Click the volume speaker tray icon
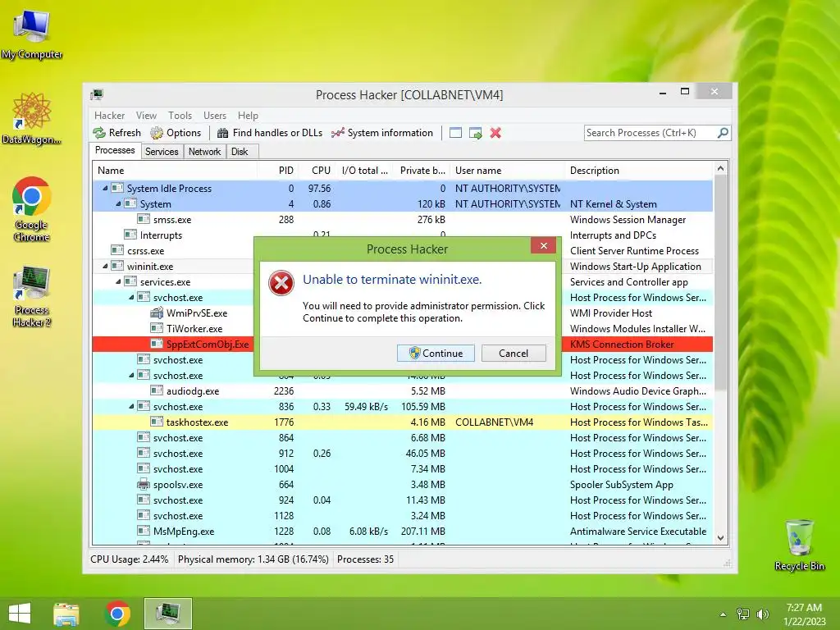 (762, 614)
